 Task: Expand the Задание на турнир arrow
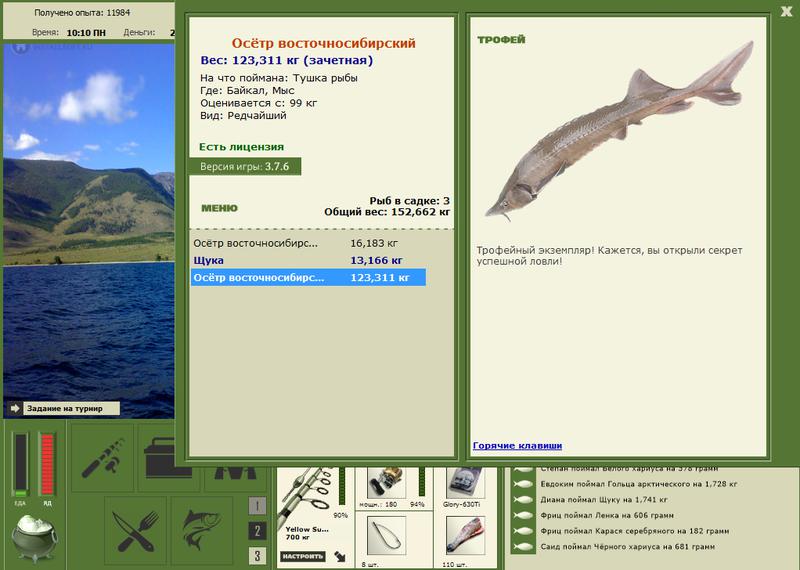tap(15, 408)
